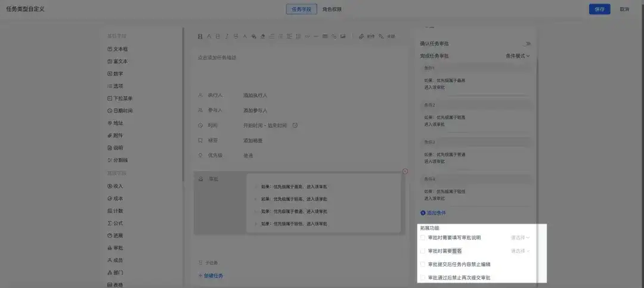
Task: Remove the 审批 field with red delete icon
Action: tap(405, 171)
